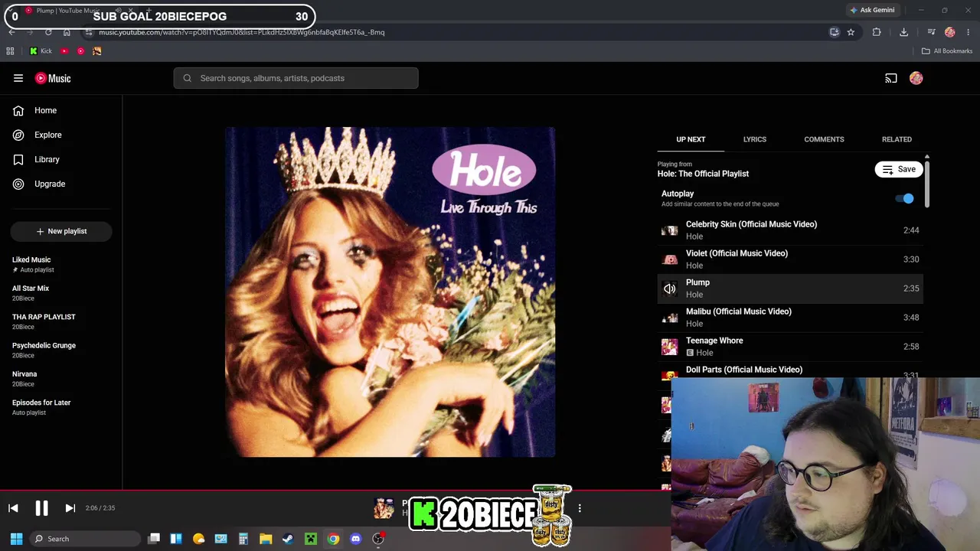The image size is (980, 551).
Task: Reload the current page
Action: point(48,32)
